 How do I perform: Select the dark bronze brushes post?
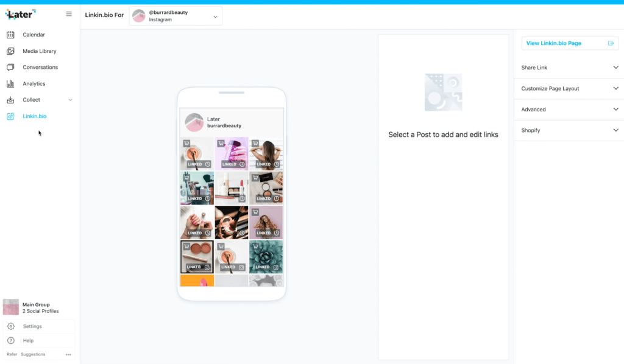(x=232, y=223)
